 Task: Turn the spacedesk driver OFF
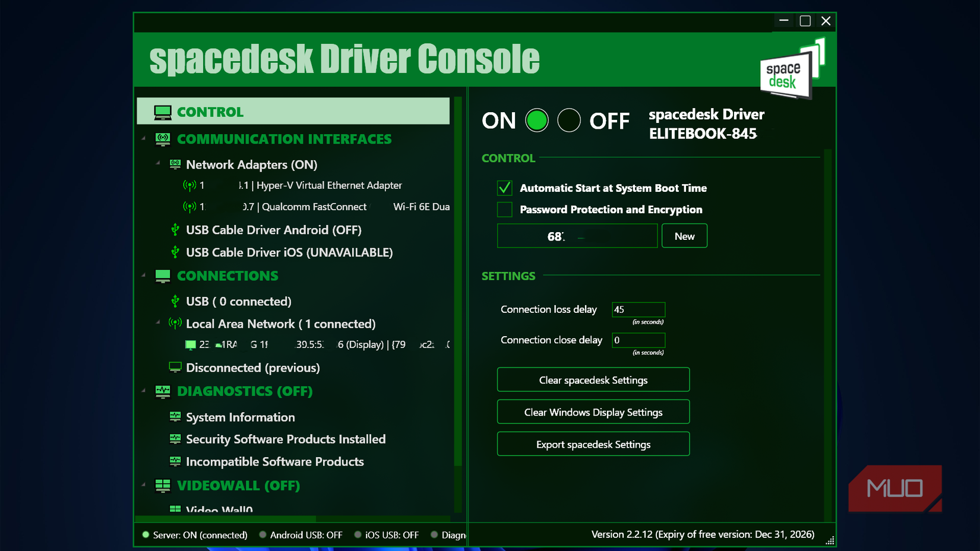[569, 120]
